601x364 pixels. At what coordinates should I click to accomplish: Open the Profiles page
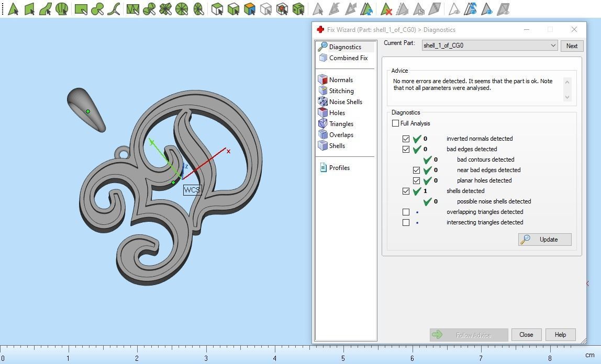coord(339,168)
